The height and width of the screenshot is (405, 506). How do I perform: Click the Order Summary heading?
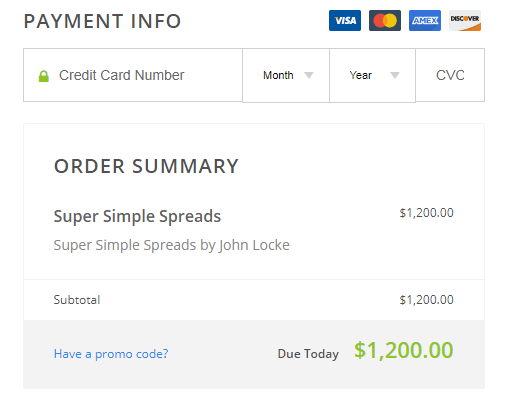146,166
